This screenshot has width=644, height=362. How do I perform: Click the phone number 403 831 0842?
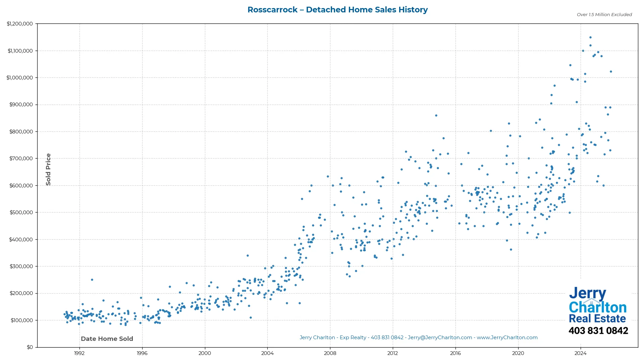coord(598,331)
